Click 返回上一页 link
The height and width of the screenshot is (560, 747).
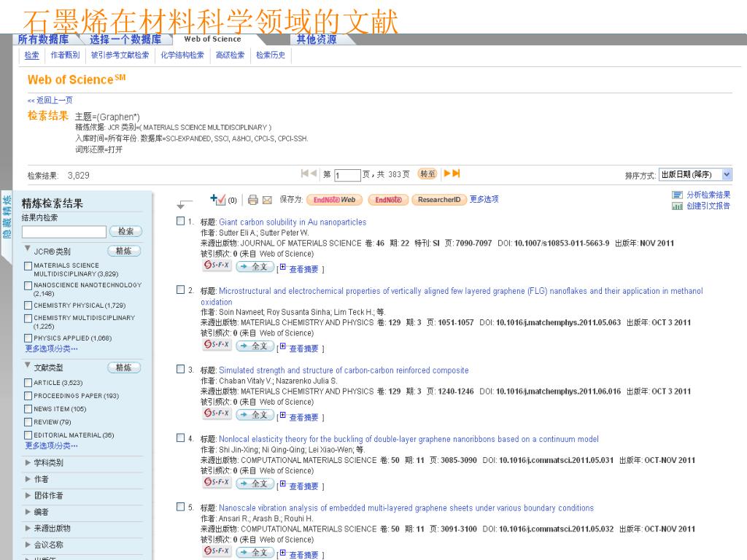pyautogui.click(x=50, y=100)
